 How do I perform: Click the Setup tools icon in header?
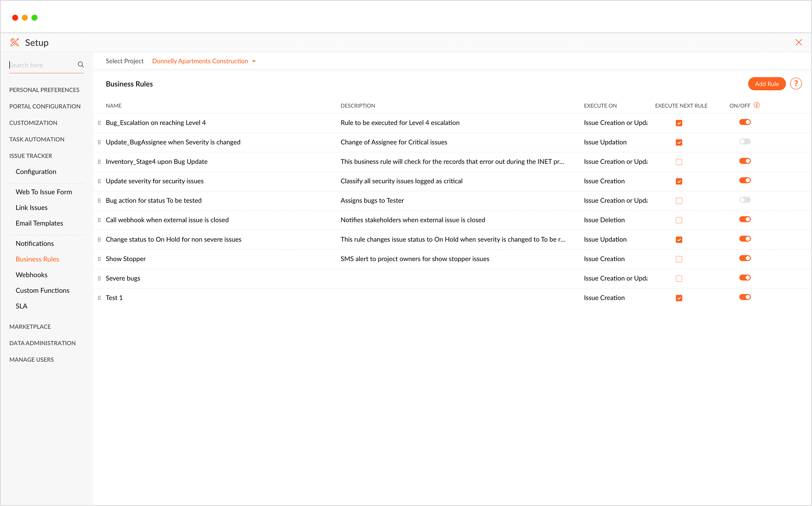pos(15,42)
